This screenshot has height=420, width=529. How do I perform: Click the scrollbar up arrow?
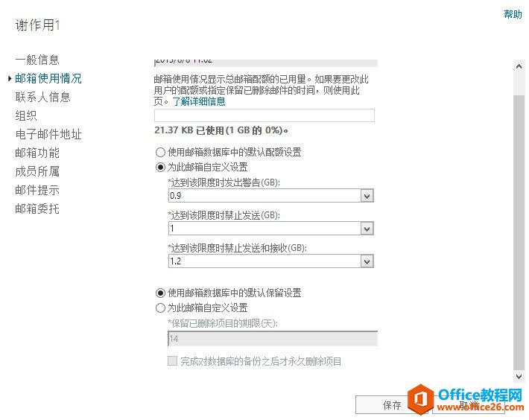tap(519, 66)
